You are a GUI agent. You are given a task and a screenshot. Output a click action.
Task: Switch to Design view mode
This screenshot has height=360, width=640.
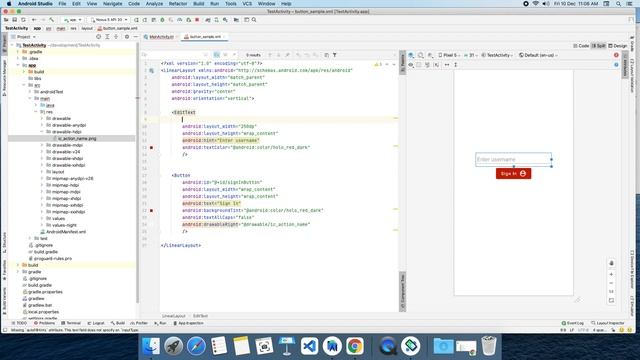(x=618, y=46)
